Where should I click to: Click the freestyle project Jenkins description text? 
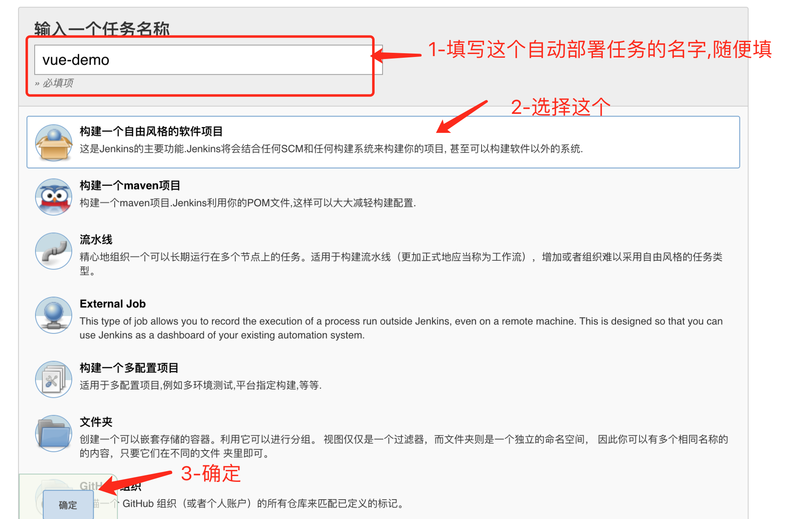[331, 149]
